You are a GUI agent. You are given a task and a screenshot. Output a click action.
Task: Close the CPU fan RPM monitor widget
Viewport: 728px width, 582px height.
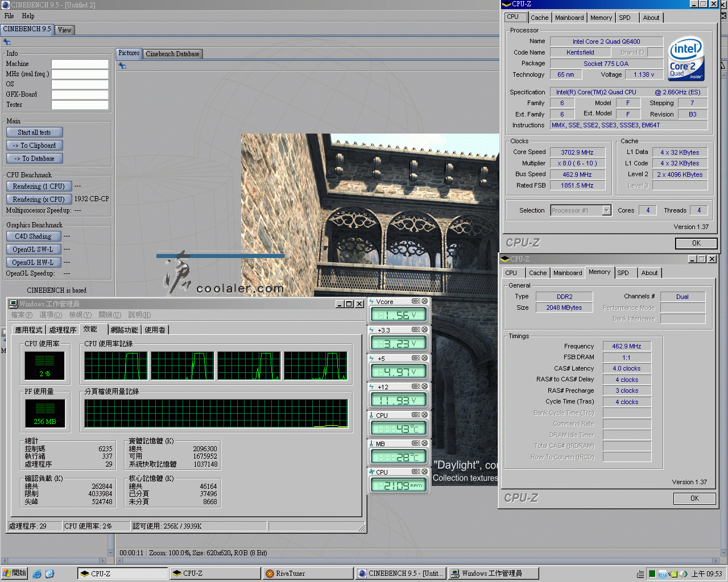424,472
